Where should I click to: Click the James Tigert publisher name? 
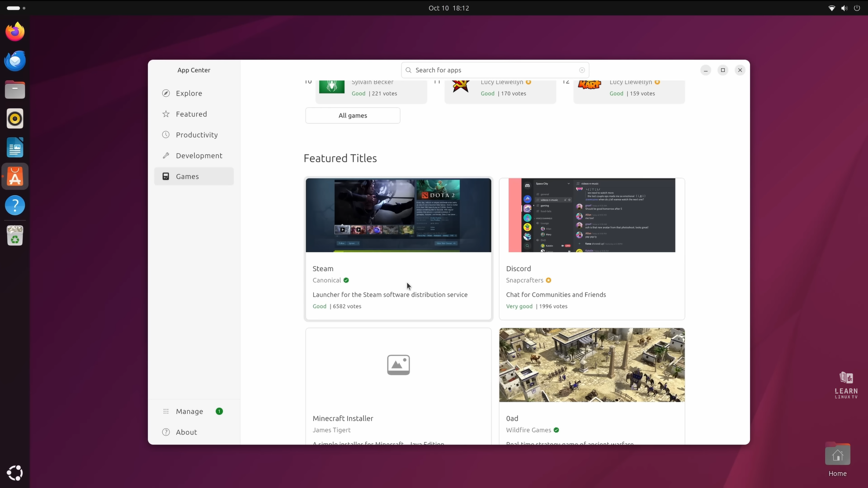331,430
